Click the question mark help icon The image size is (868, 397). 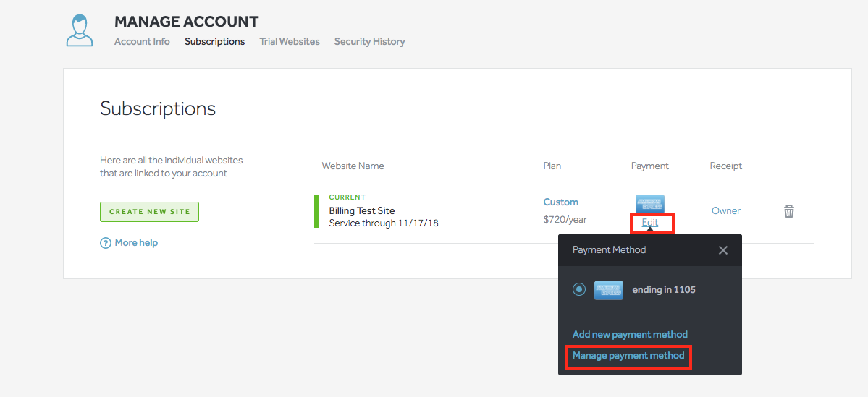click(x=105, y=243)
